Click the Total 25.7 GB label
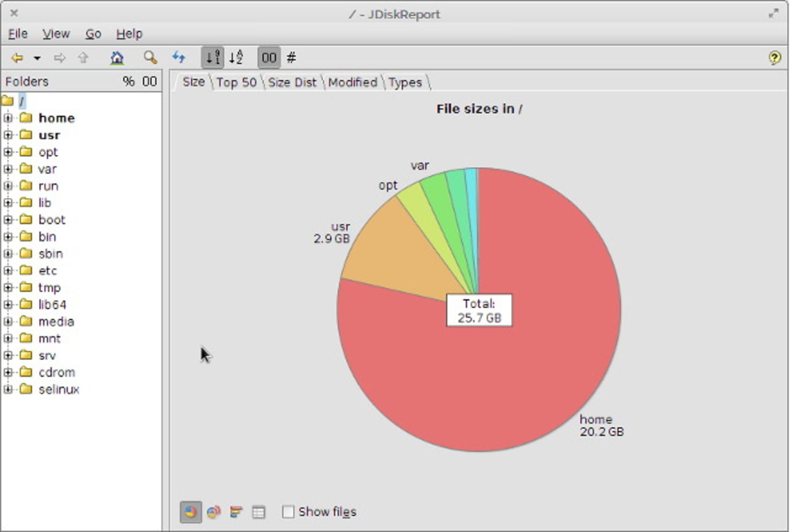801x532 pixels. 479,311
